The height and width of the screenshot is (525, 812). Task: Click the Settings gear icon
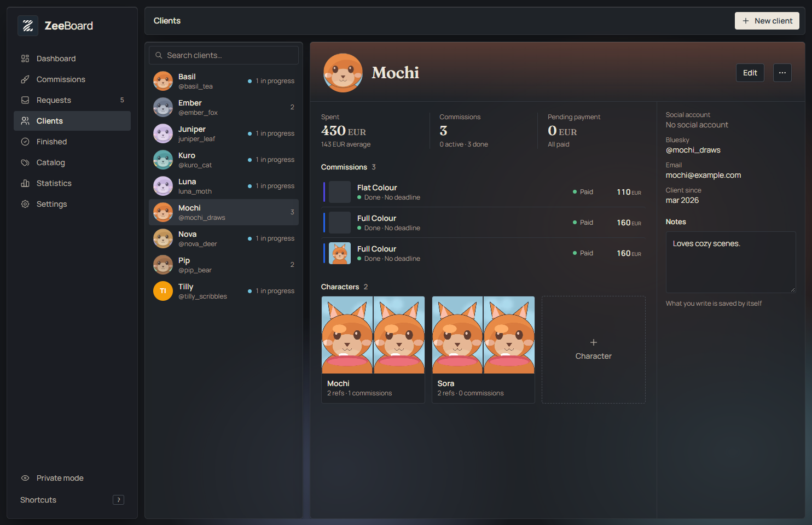[x=25, y=204]
